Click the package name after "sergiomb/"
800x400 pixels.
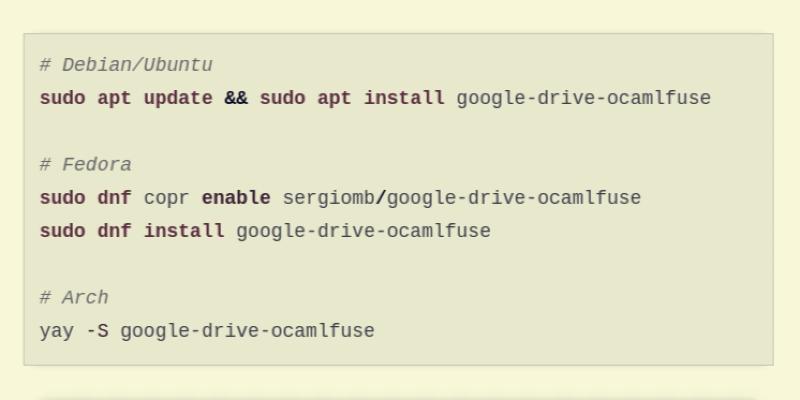[x=514, y=198]
